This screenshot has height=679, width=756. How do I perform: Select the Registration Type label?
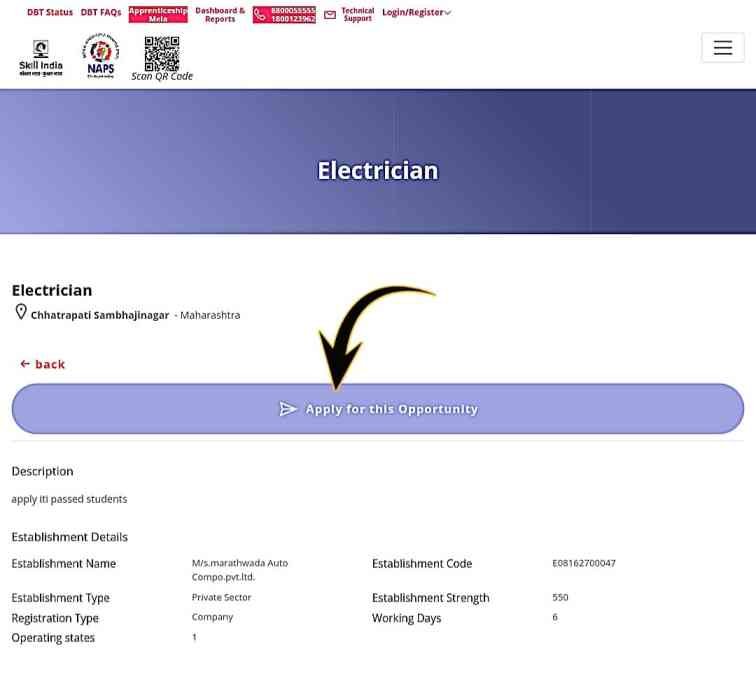pos(55,618)
